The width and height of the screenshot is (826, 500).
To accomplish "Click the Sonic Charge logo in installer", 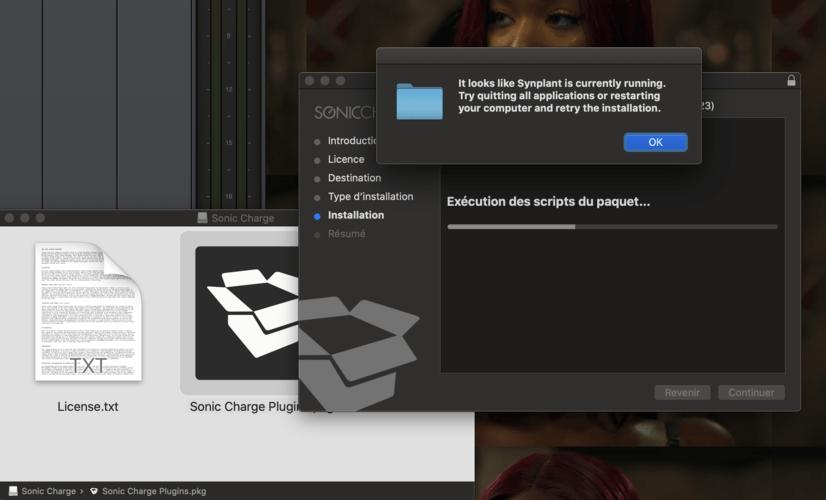I will point(346,112).
